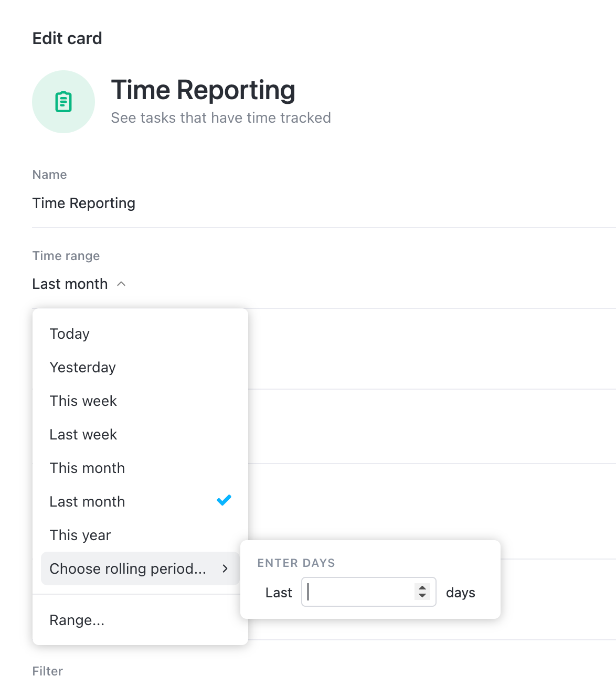Focus the Last days number input

359,592
